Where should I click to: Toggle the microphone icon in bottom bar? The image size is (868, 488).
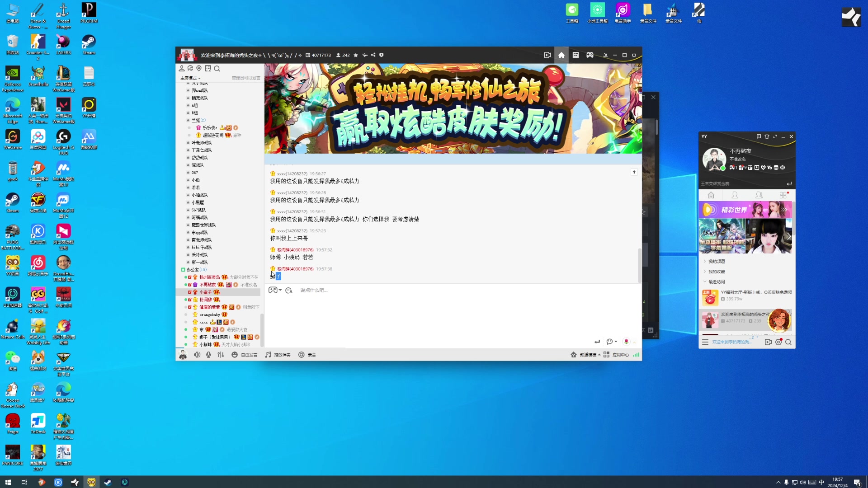208,355
